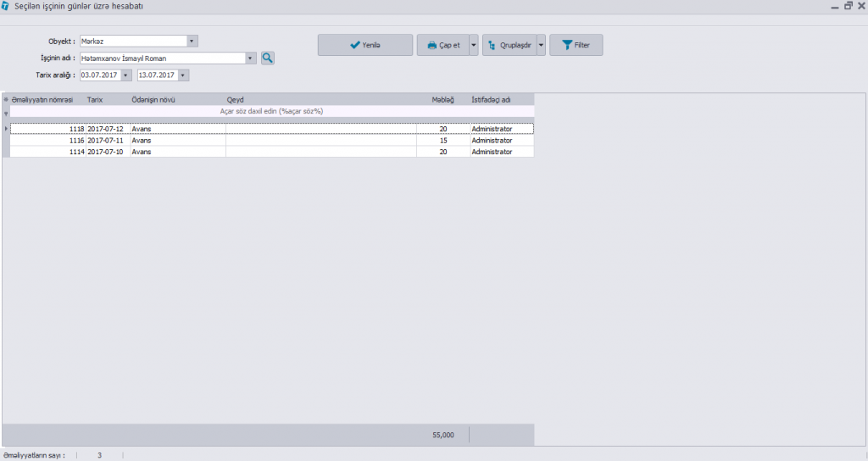Open the Obyekt dropdown

click(192, 41)
